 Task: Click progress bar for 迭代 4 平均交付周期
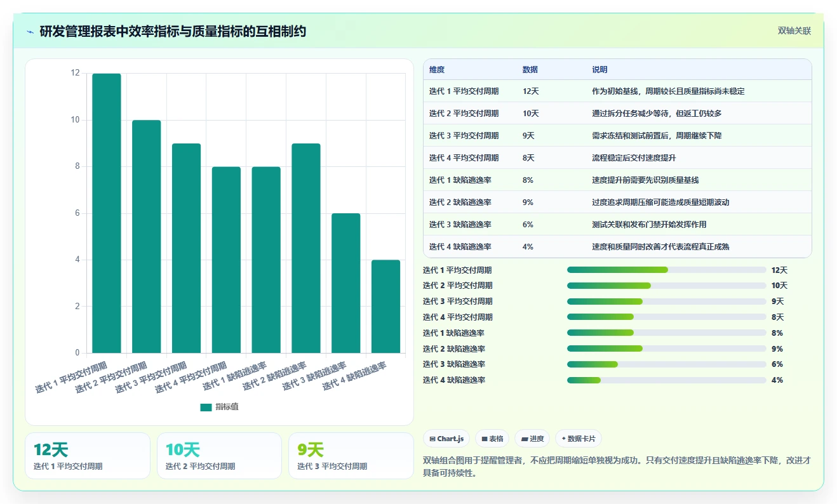point(667,317)
